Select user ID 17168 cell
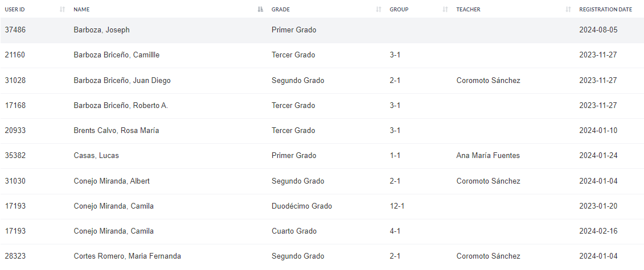 click(15, 106)
